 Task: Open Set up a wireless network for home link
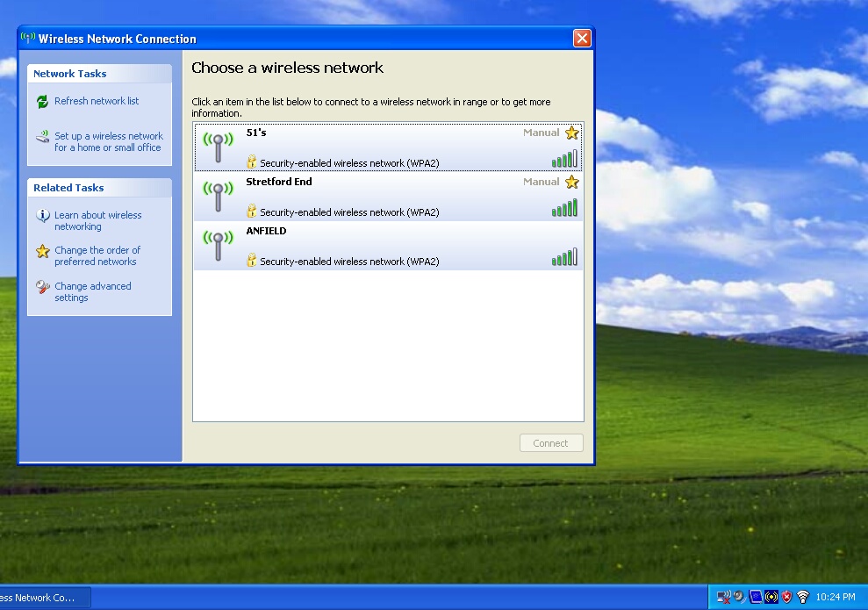[109, 141]
